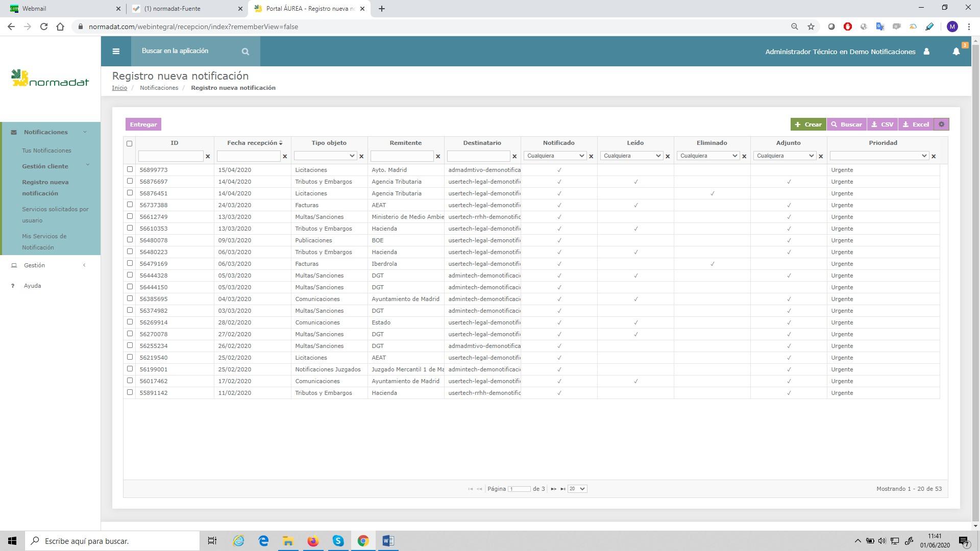Clear the Adjunto filter
Image resolution: width=980 pixels, height=551 pixels.
[821, 157]
